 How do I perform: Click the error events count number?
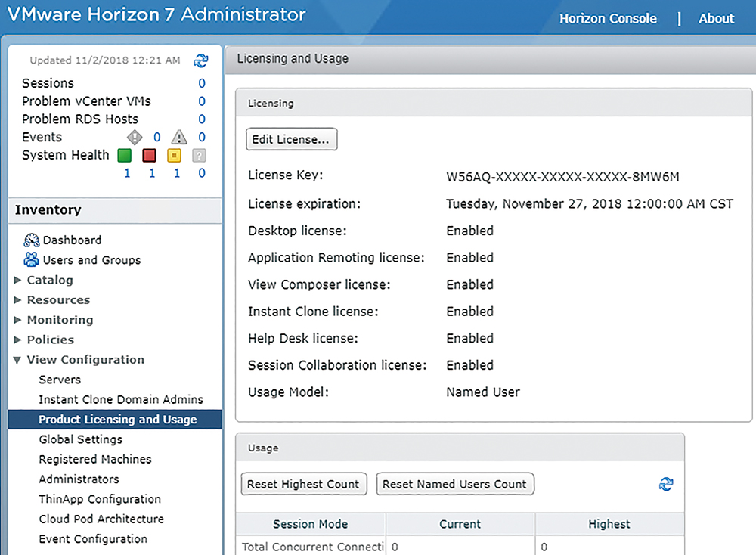(x=157, y=138)
